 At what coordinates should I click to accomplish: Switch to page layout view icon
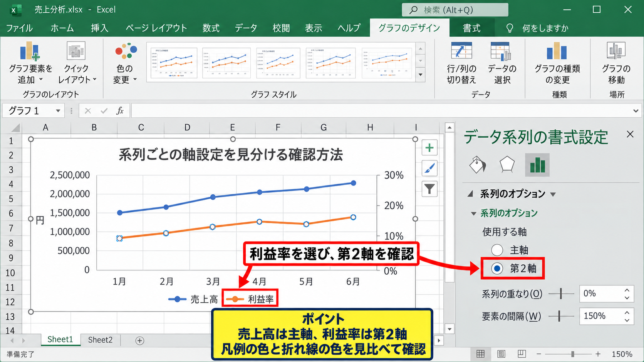501,354
